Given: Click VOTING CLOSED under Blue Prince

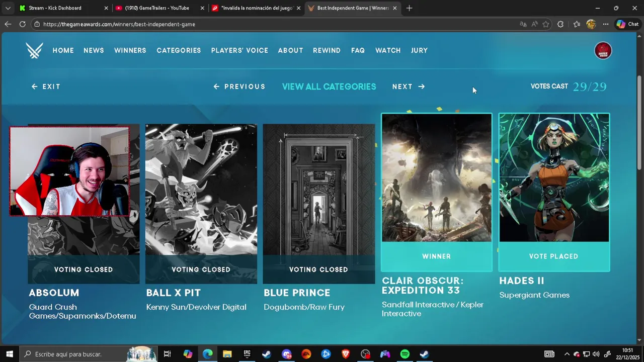Looking at the screenshot, I should pyautogui.click(x=318, y=269).
